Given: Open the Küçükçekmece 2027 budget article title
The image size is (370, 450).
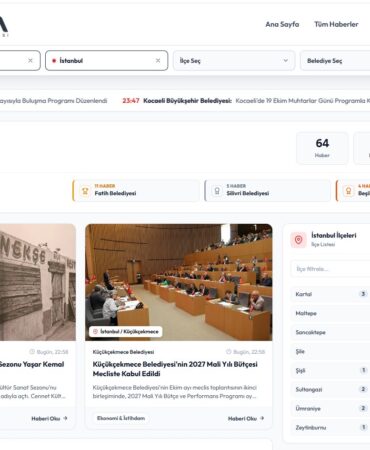Looking at the screenshot, I should [175, 369].
